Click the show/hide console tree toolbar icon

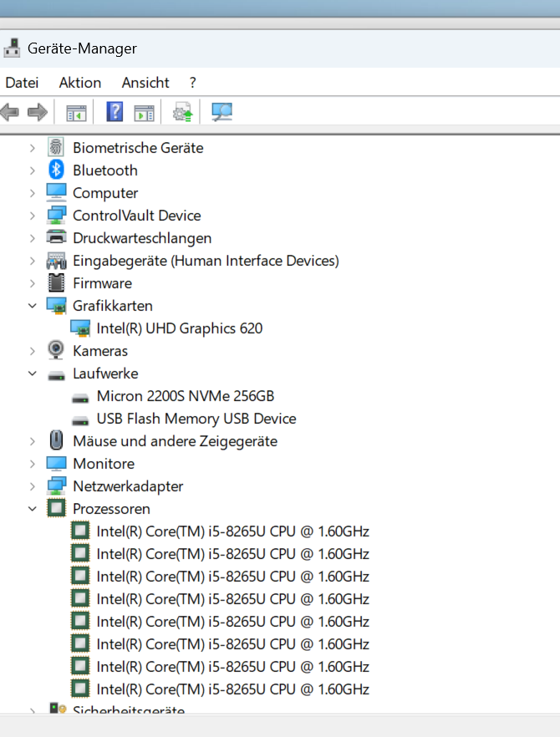(x=76, y=113)
